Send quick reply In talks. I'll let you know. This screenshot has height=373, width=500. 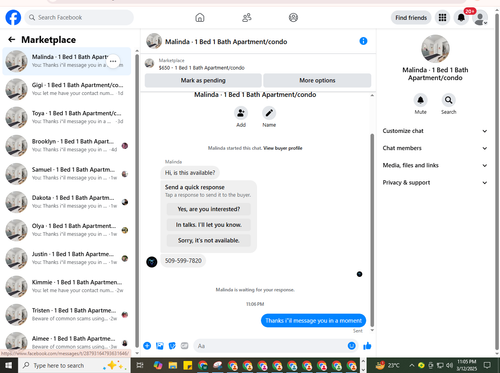coord(209,225)
